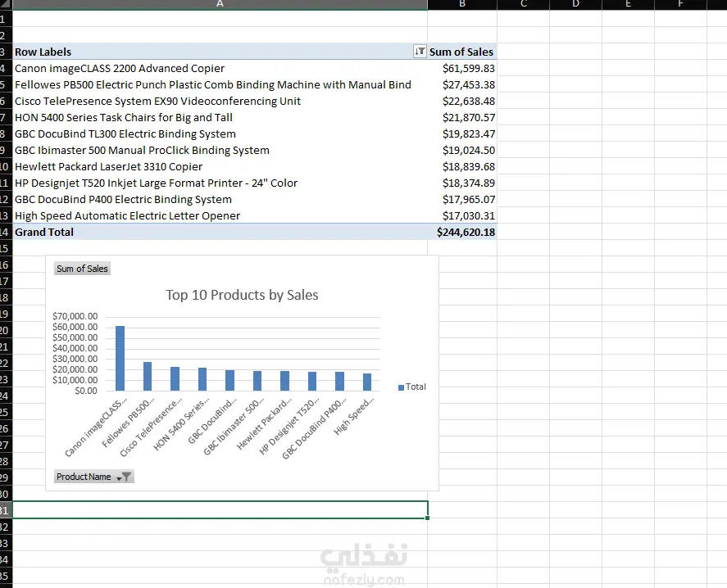Select the Total legend entry in chart
The height and width of the screenshot is (588, 727).
[x=411, y=387]
